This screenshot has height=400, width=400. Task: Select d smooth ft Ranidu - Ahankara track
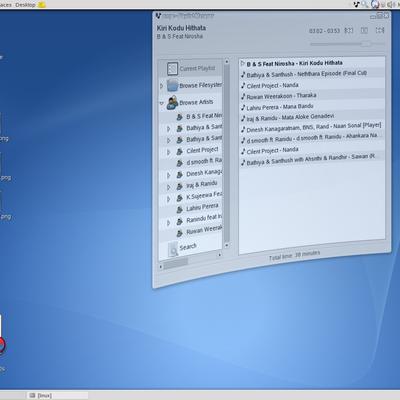pyautogui.click(x=312, y=138)
